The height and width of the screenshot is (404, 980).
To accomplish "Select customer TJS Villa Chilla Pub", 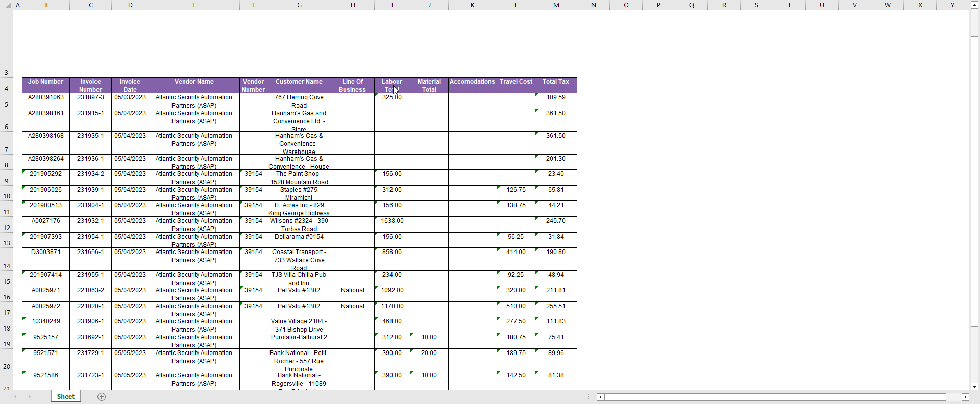I will [299, 279].
